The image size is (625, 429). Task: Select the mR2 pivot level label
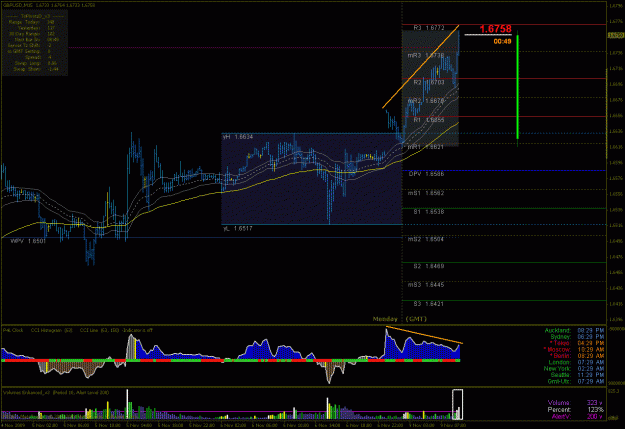[426, 101]
